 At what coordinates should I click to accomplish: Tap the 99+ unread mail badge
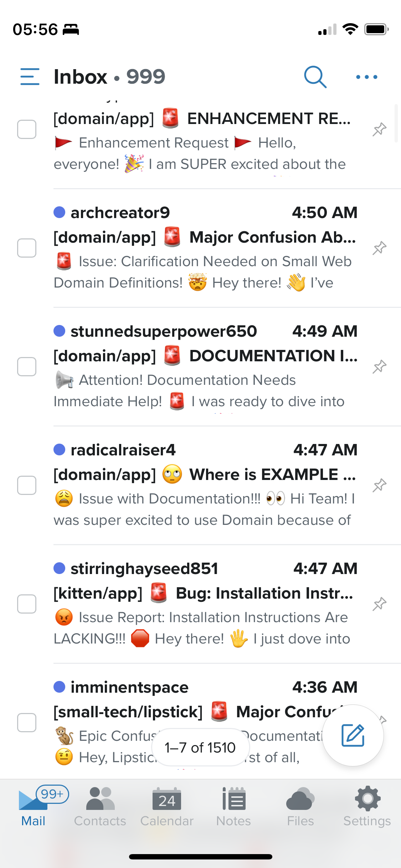click(52, 794)
